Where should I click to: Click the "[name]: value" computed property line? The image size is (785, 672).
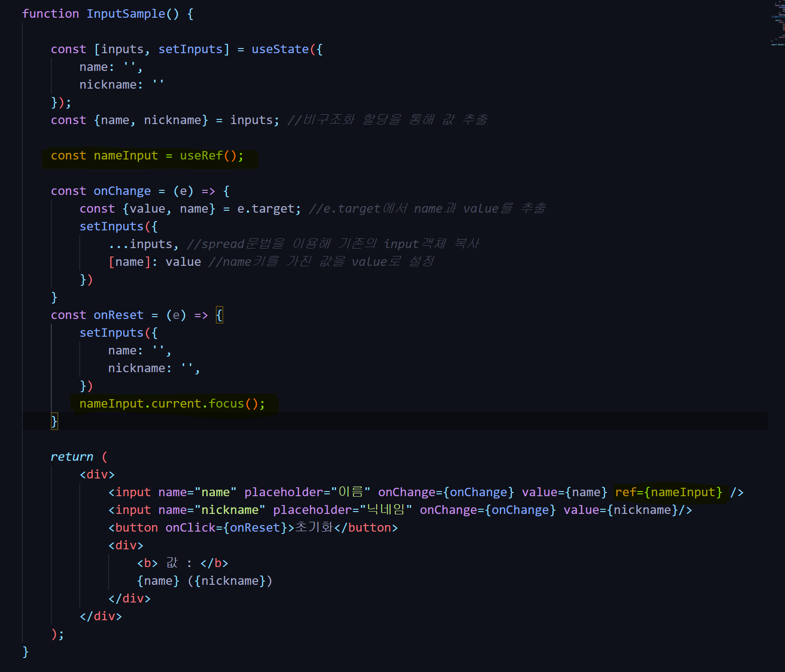(x=154, y=262)
